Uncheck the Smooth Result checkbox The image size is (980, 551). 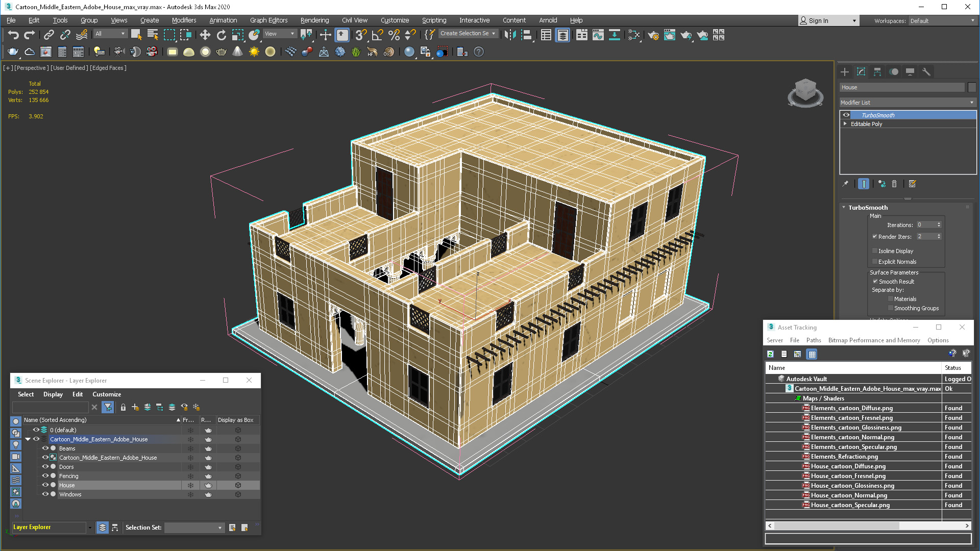point(875,282)
